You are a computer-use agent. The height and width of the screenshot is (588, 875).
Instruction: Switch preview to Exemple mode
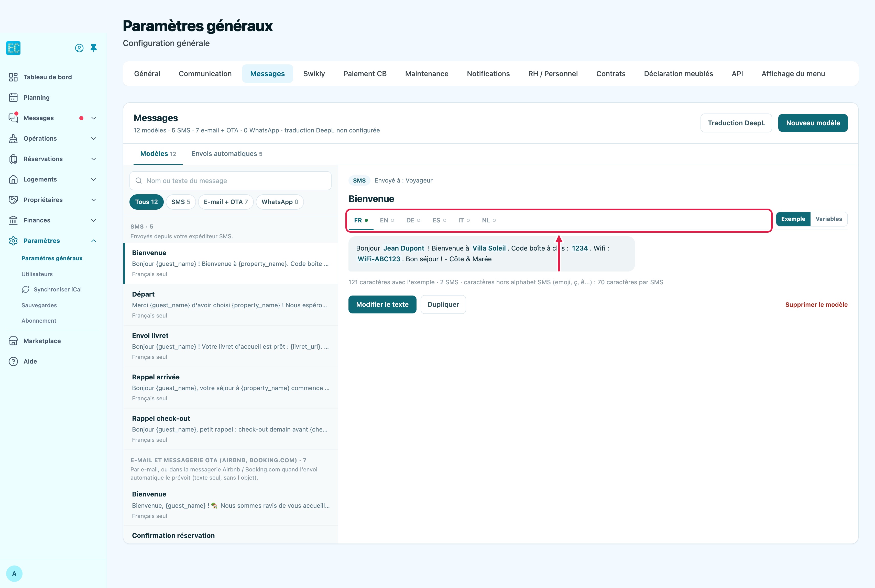793,219
